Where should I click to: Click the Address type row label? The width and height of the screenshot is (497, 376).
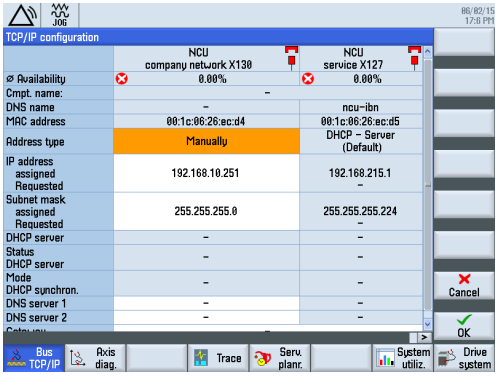(x=35, y=142)
